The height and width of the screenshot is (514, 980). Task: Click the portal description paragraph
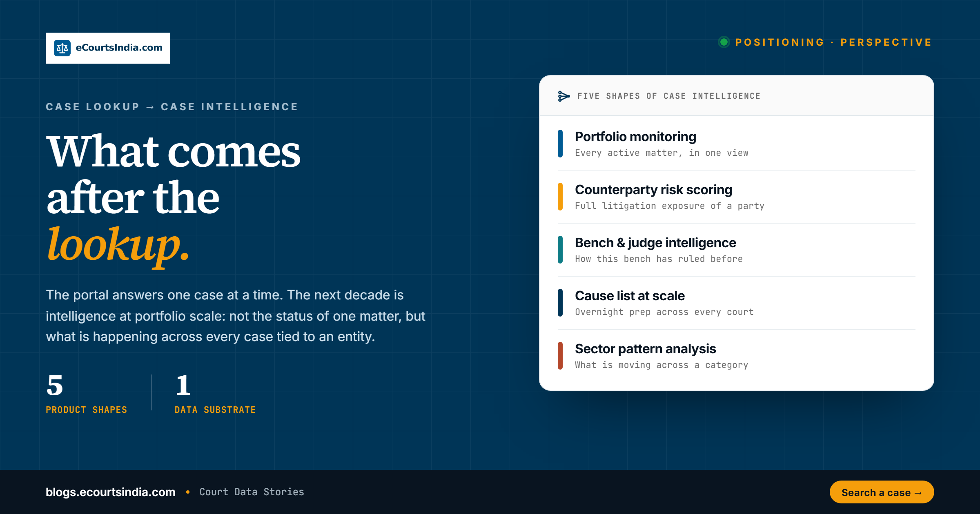click(x=236, y=316)
